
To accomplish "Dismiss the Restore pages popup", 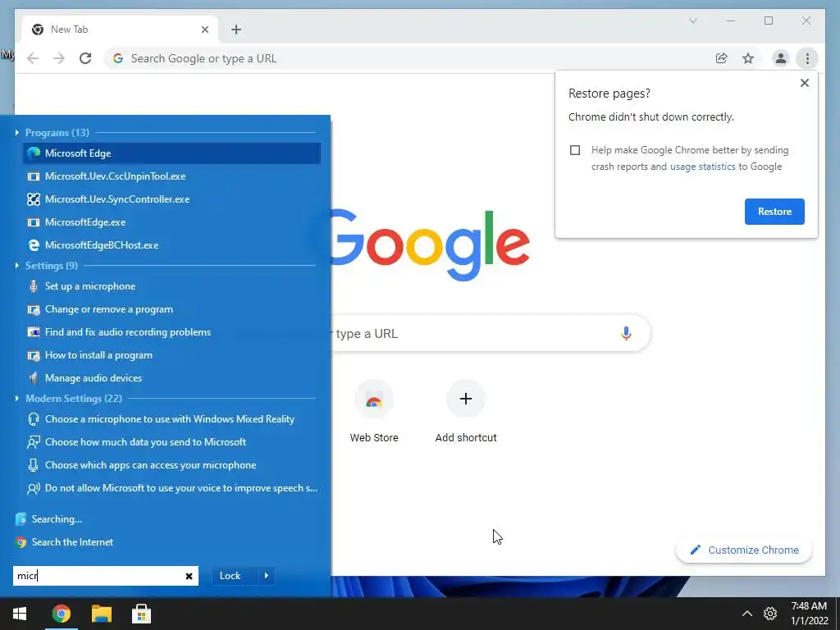I will click(805, 83).
